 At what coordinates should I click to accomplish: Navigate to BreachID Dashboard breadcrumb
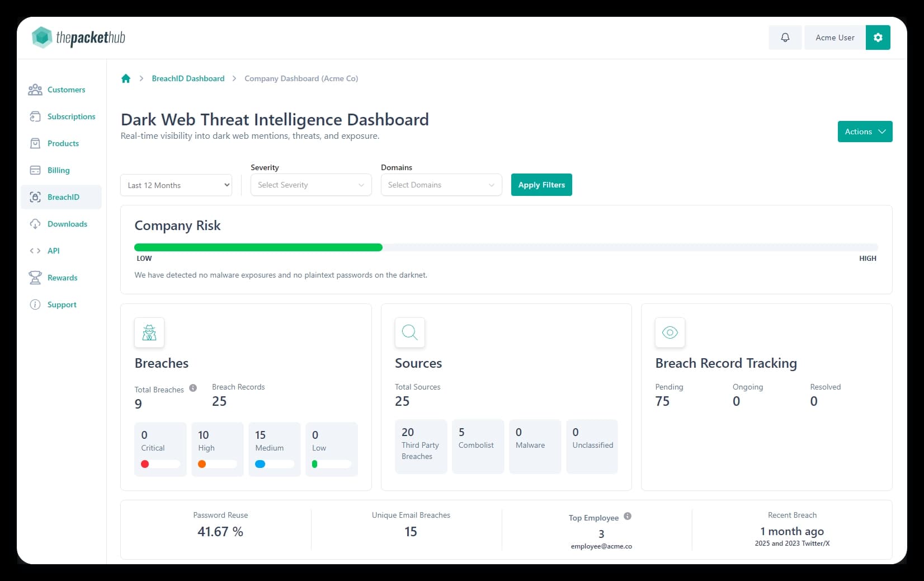188,78
